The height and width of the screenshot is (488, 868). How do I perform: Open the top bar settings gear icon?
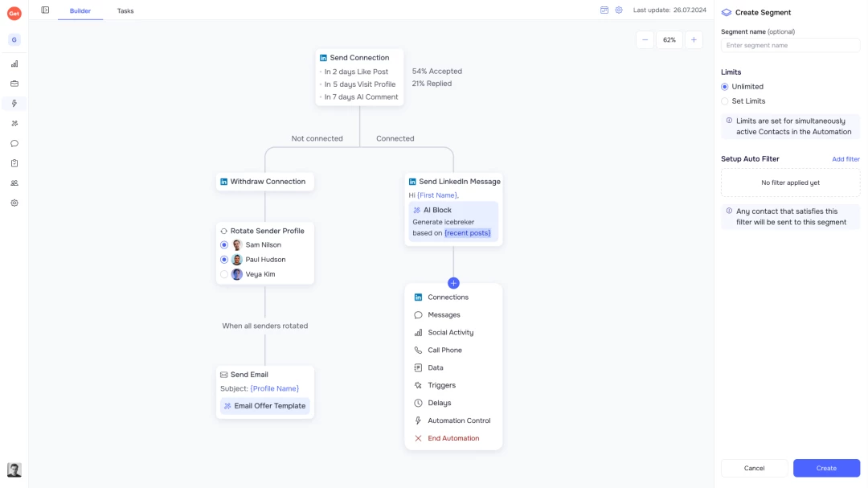(x=619, y=10)
